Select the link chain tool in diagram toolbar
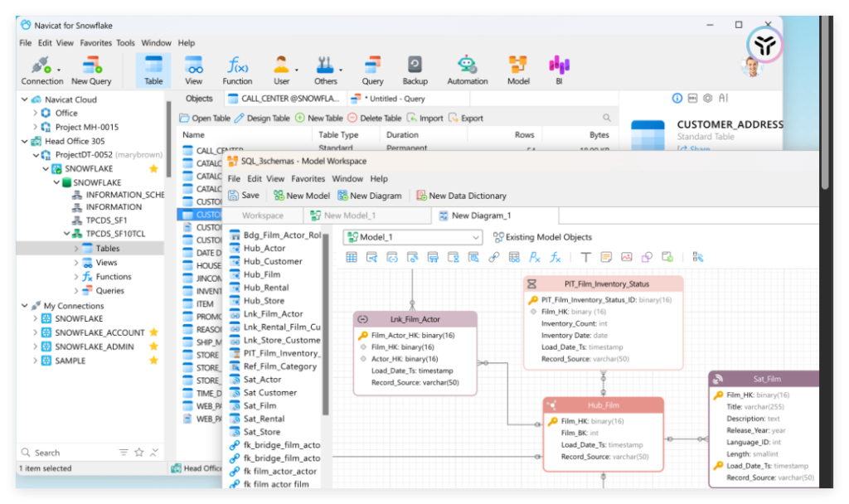Screen dimensions: 849x504 pyautogui.click(x=494, y=257)
